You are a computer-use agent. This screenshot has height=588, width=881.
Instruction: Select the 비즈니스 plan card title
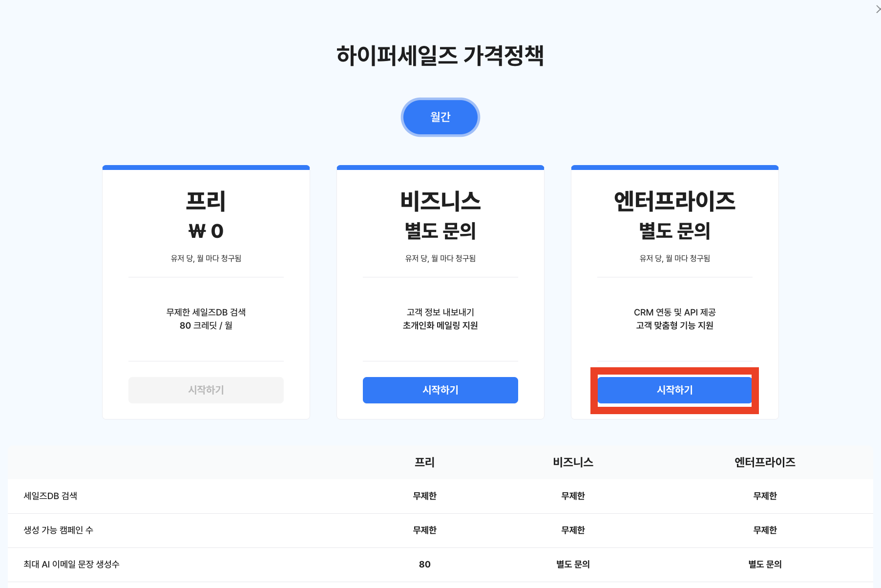[440, 201]
